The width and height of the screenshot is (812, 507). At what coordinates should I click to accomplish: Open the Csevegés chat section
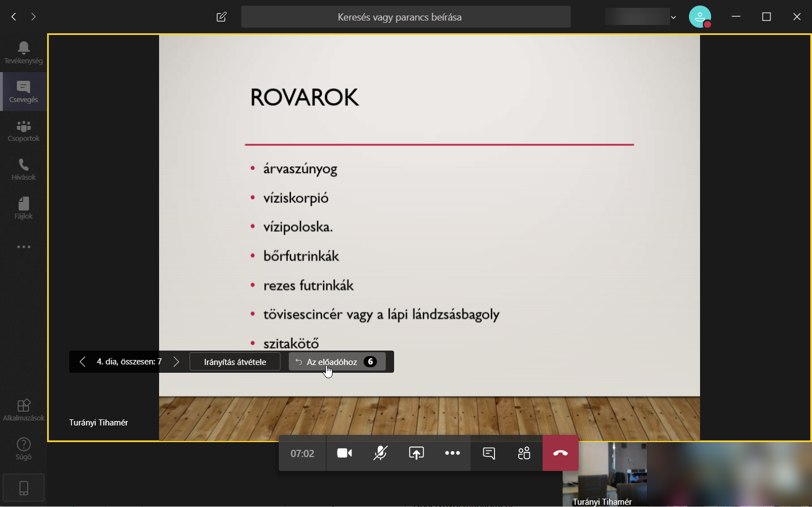[23, 92]
